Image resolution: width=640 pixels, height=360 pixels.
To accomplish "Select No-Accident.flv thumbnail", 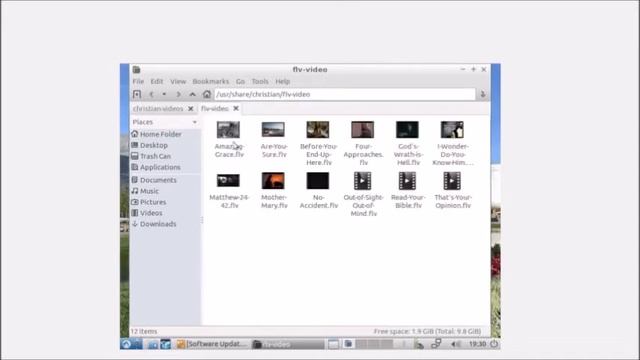I will pyautogui.click(x=318, y=180).
